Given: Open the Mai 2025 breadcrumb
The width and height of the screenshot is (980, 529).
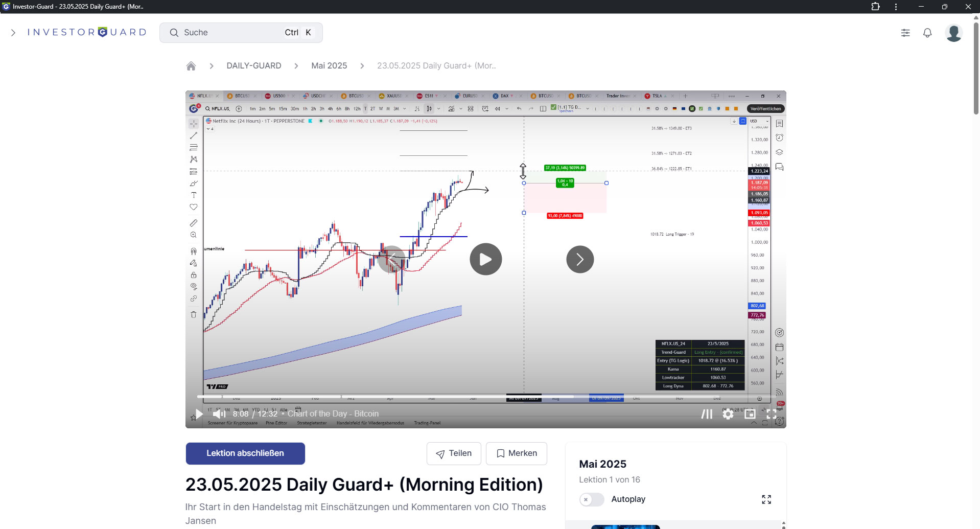Looking at the screenshot, I should tap(329, 66).
